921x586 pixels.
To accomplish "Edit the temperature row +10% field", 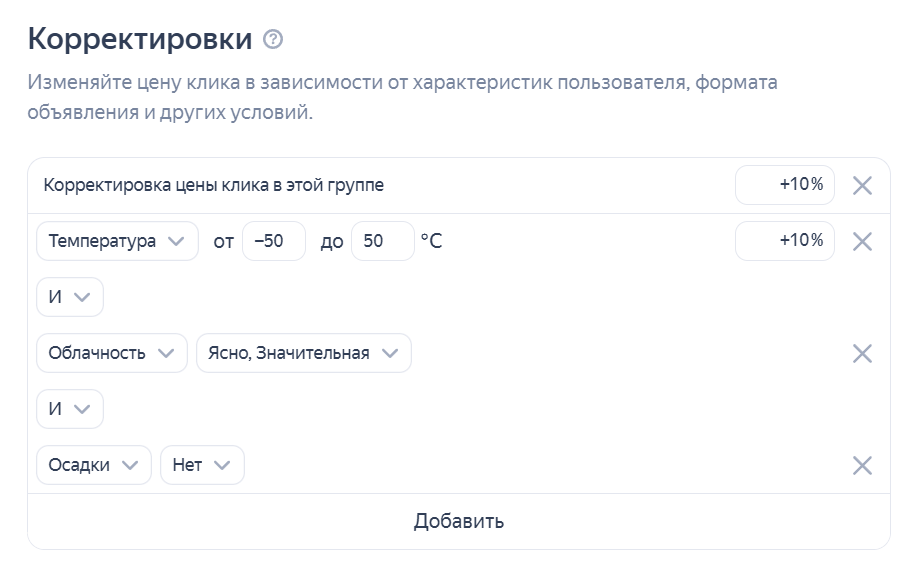I will pos(785,241).
